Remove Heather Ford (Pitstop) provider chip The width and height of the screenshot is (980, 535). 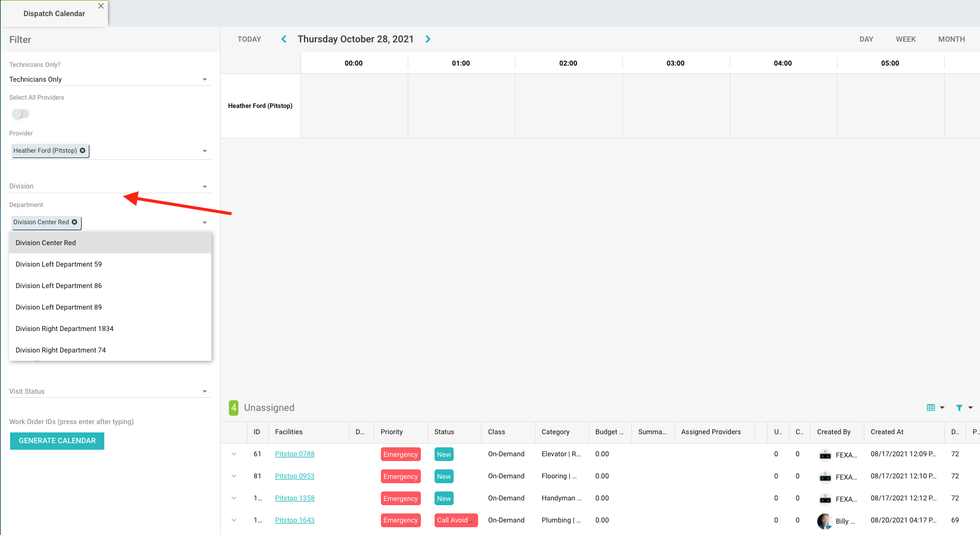(x=83, y=150)
